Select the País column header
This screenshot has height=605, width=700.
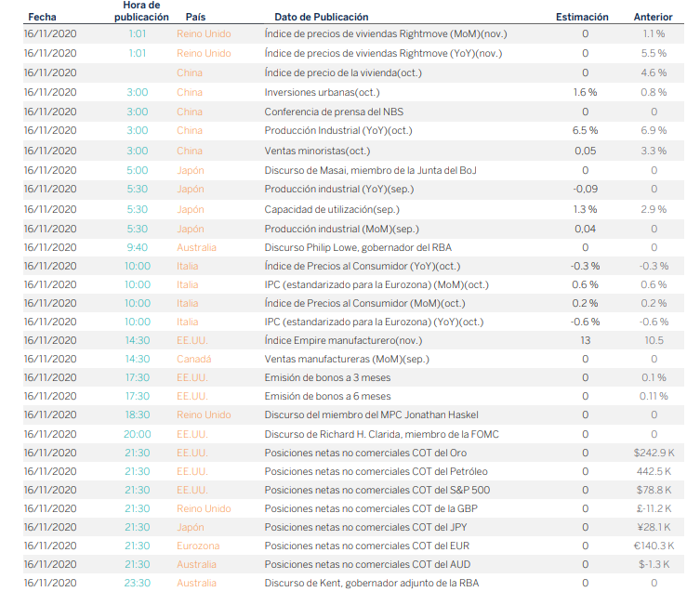tap(195, 17)
